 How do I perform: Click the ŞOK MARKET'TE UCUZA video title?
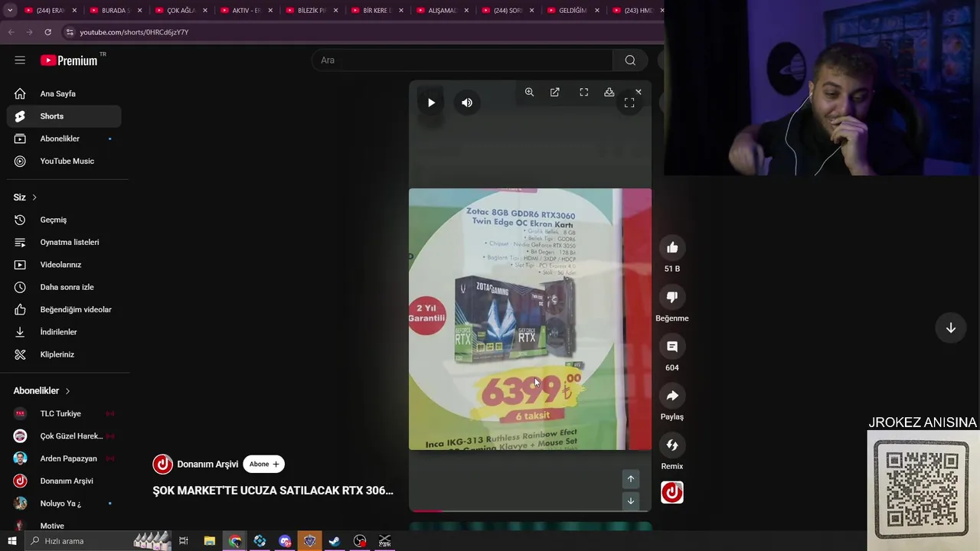pyautogui.click(x=273, y=491)
